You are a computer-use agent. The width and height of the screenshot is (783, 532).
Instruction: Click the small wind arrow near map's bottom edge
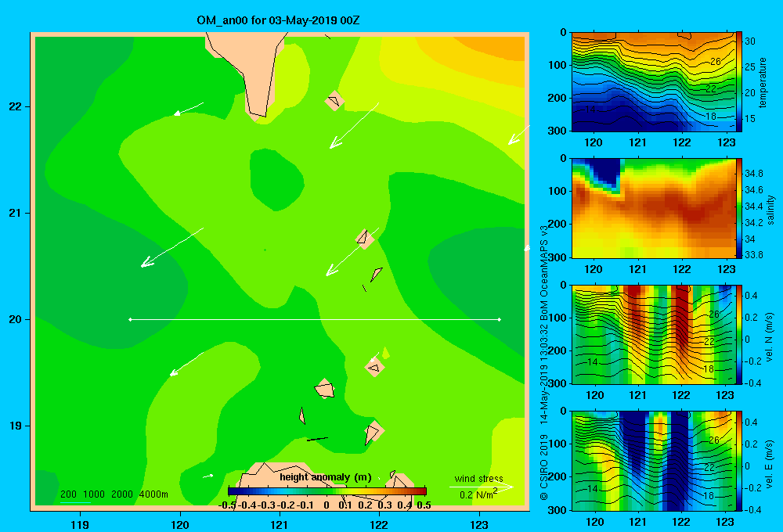tap(208, 476)
